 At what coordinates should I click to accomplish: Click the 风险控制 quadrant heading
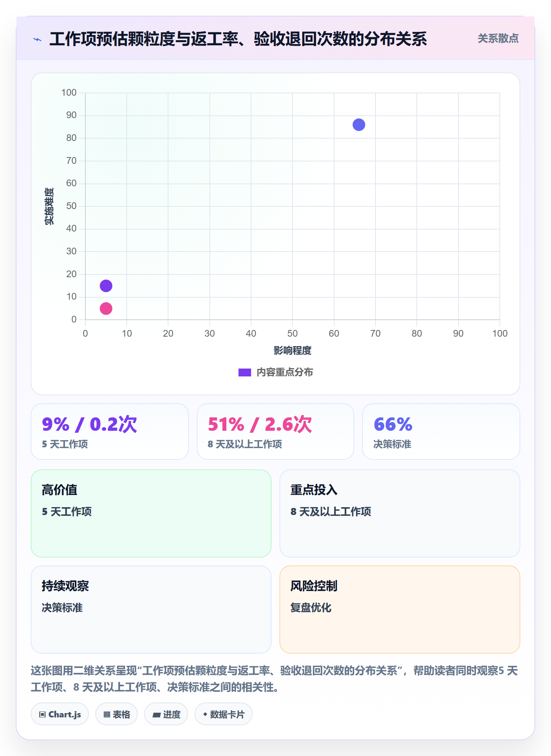pyautogui.click(x=314, y=586)
